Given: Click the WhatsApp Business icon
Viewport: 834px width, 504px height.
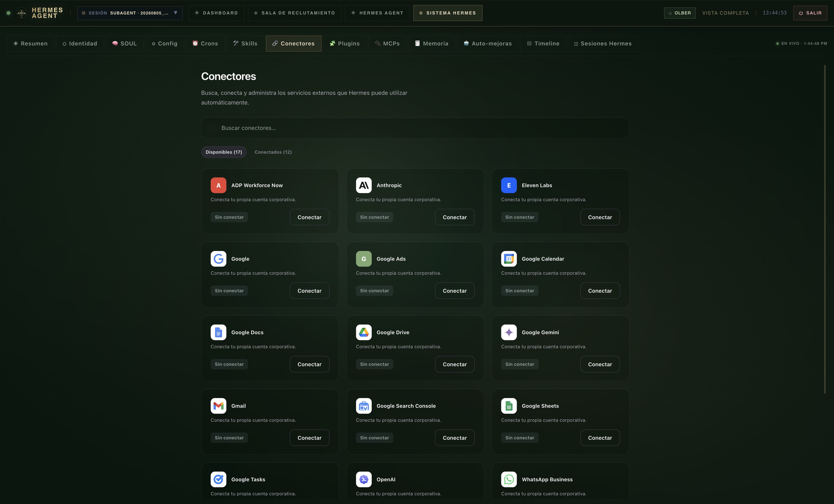Looking at the screenshot, I should [x=509, y=479].
